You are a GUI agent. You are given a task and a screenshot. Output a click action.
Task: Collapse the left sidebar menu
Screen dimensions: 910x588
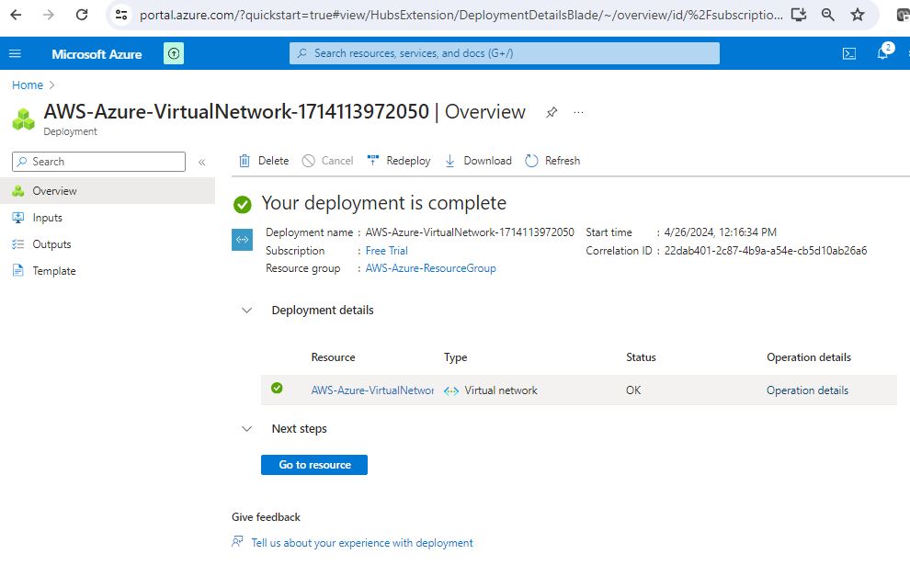(x=202, y=162)
